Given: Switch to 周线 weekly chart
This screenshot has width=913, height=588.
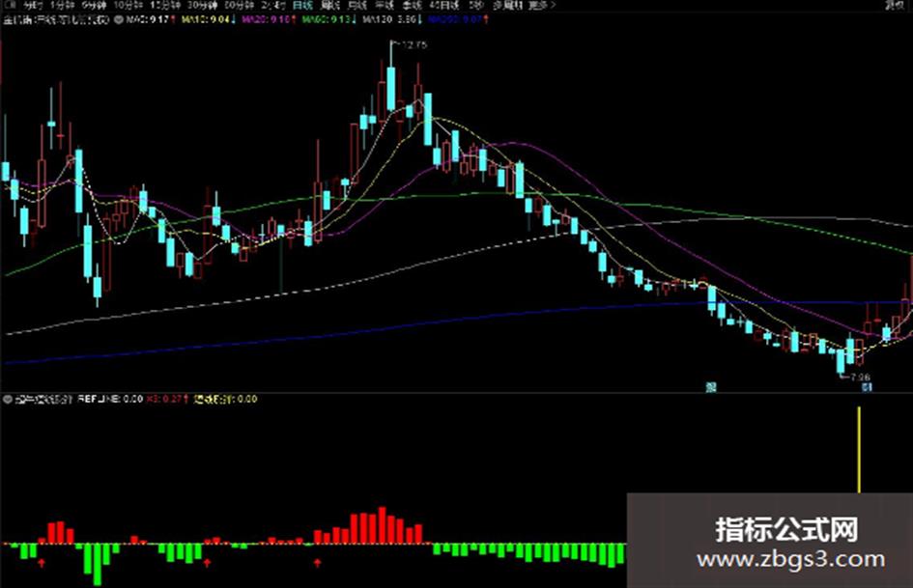Looking at the screenshot, I should pos(330,5).
